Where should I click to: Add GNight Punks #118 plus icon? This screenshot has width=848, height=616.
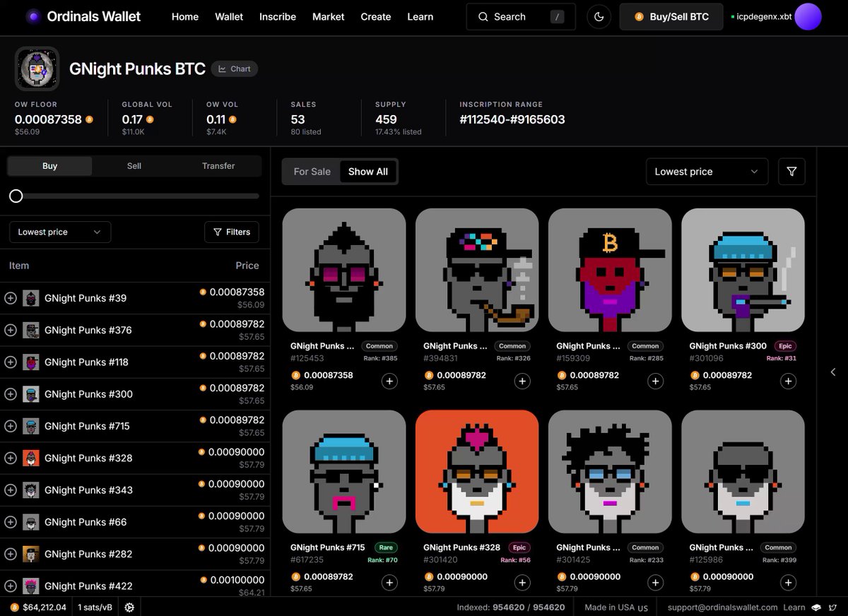(x=11, y=362)
